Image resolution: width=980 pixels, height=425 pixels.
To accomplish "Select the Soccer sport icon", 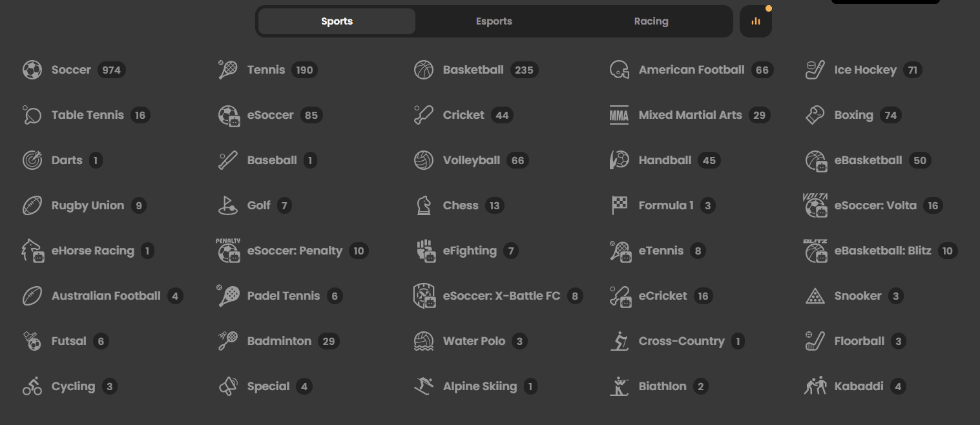I will (32, 69).
